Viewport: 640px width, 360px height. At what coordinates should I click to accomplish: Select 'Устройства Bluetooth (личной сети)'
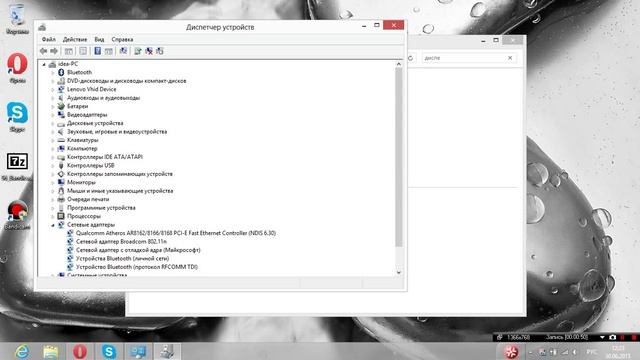122,258
